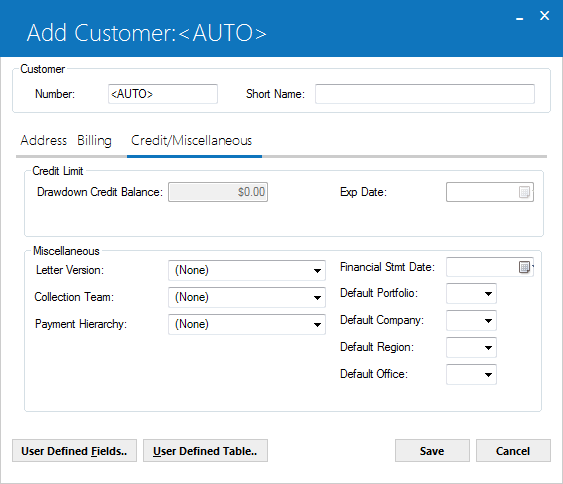Screen dimensions: 563x484
Task: Open User Defined Table dialog
Action: pos(205,451)
